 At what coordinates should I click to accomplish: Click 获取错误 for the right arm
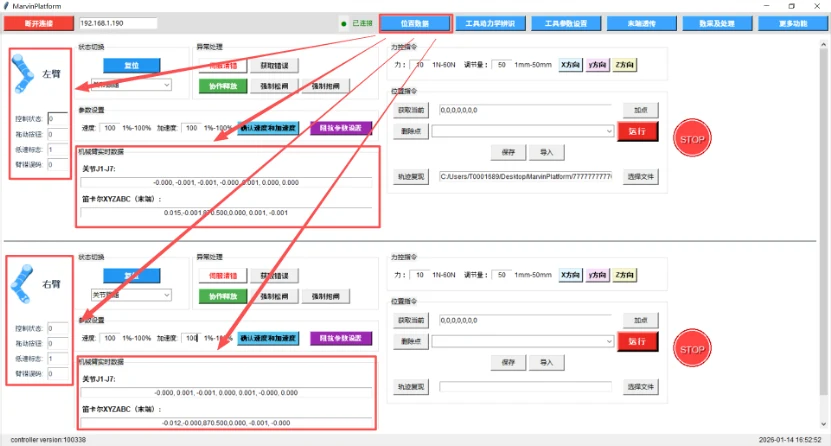click(x=275, y=275)
